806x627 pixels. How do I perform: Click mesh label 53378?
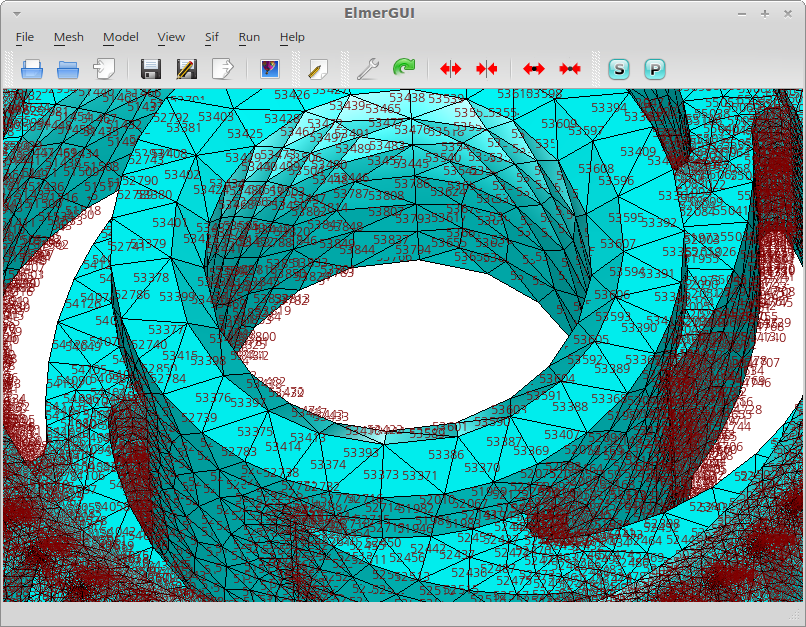pyautogui.click(x=151, y=278)
